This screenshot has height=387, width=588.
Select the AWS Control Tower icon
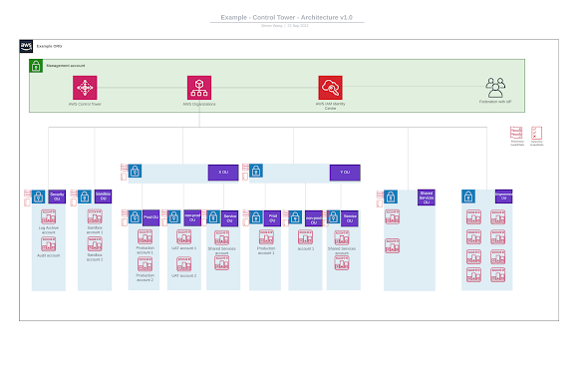pos(85,88)
